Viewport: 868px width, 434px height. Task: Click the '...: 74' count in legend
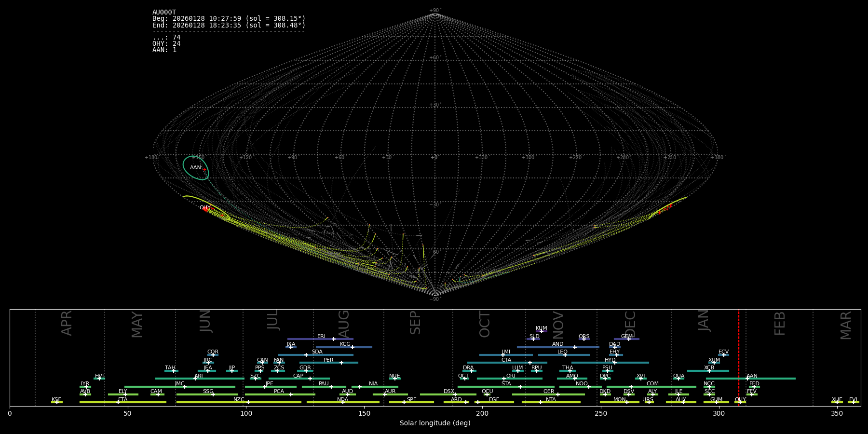166,38
